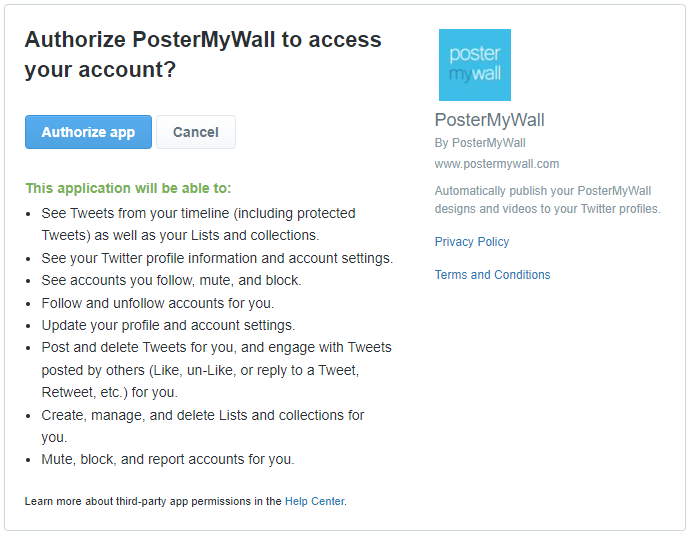Click Follow and unfollow accounts for you
Viewport: 692px width, 537px height.
pos(158,303)
